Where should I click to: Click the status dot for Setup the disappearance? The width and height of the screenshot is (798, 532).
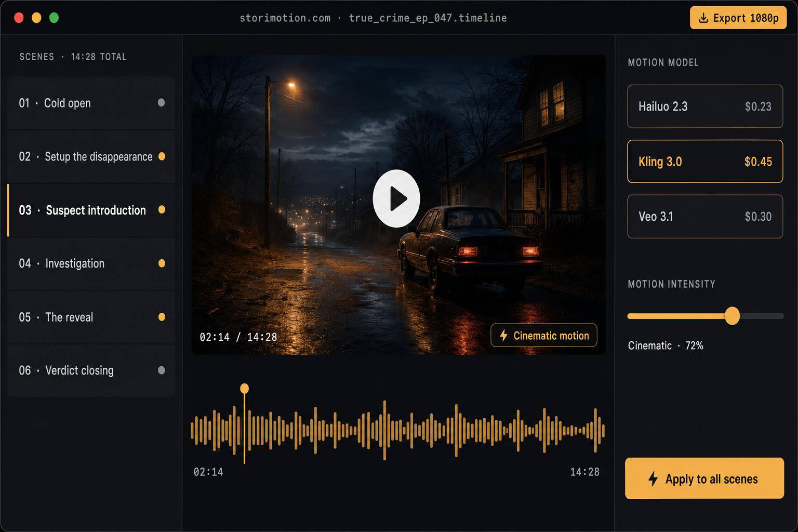[x=162, y=156]
